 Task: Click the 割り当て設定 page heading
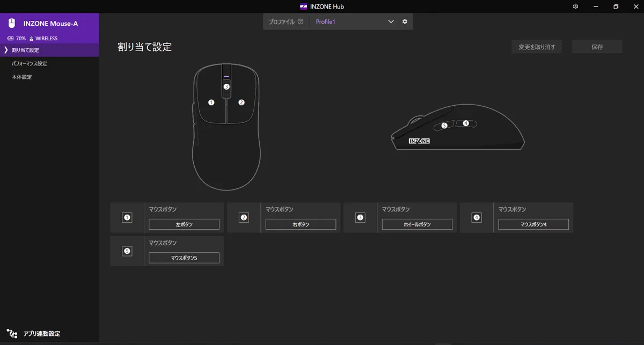145,47
